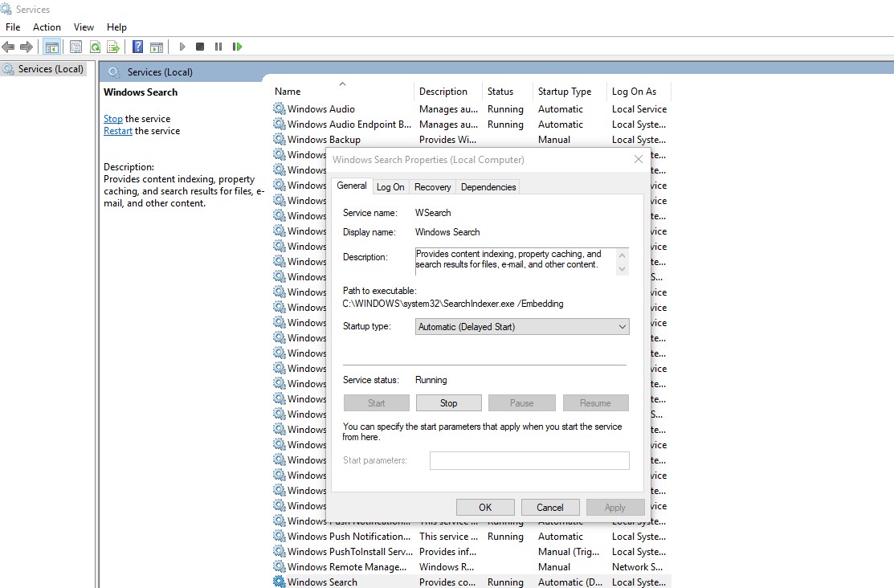894x588 pixels.
Task: Open the Startup type dropdown
Action: [x=522, y=327]
